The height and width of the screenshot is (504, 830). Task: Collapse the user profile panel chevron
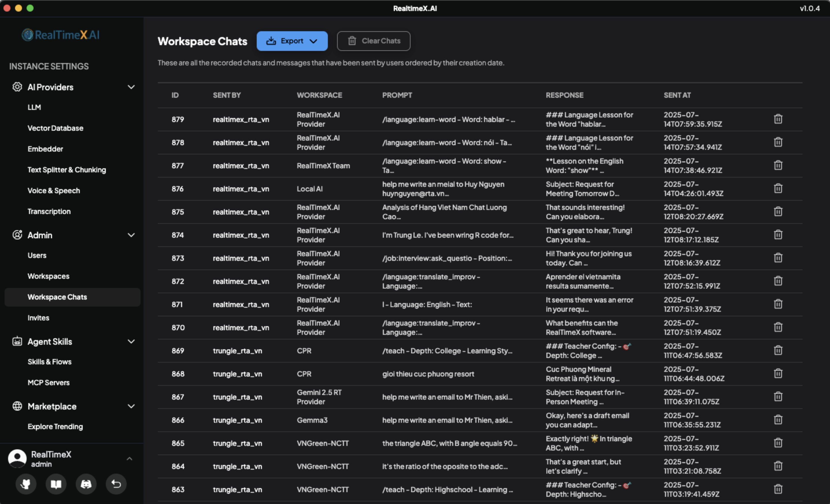pos(129,458)
